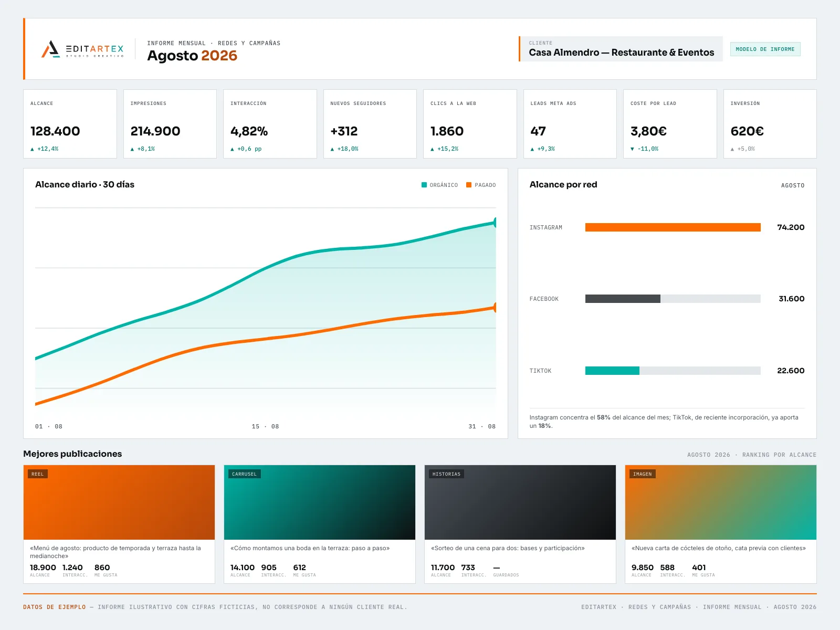Click the up arrow under Alcance 128.400
The height and width of the screenshot is (630, 840).
tap(32, 149)
